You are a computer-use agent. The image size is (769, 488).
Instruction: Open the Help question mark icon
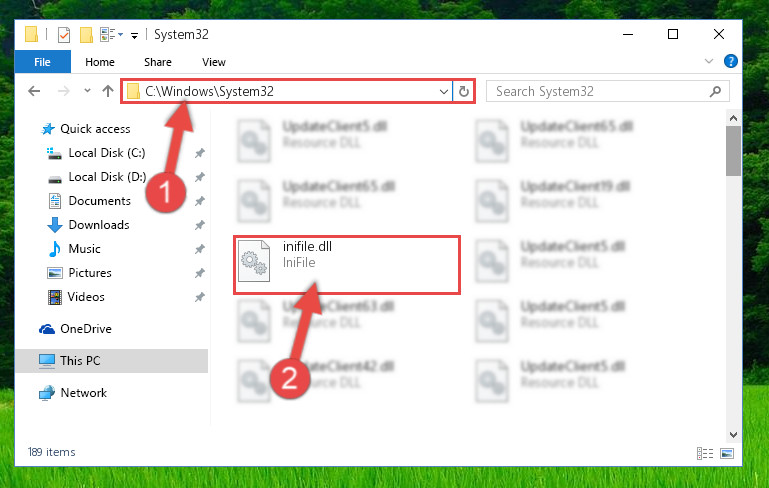(730, 61)
